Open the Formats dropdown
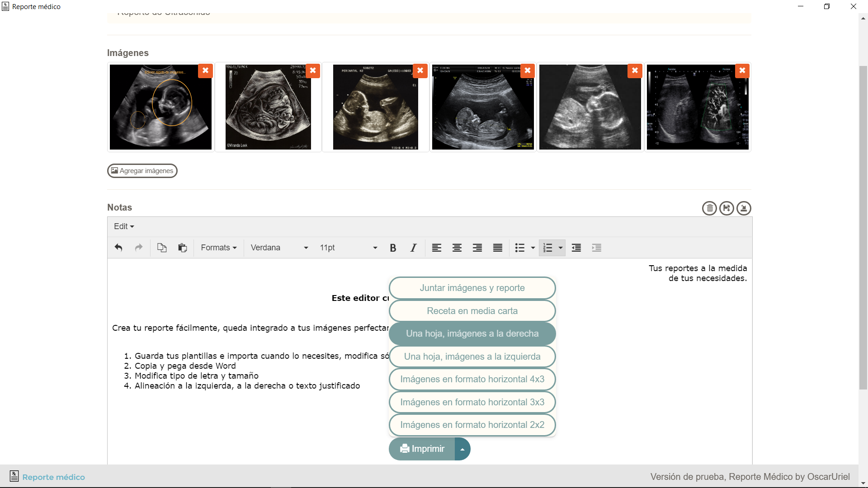This screenshot has height=488, width=868. coord(219,248)
